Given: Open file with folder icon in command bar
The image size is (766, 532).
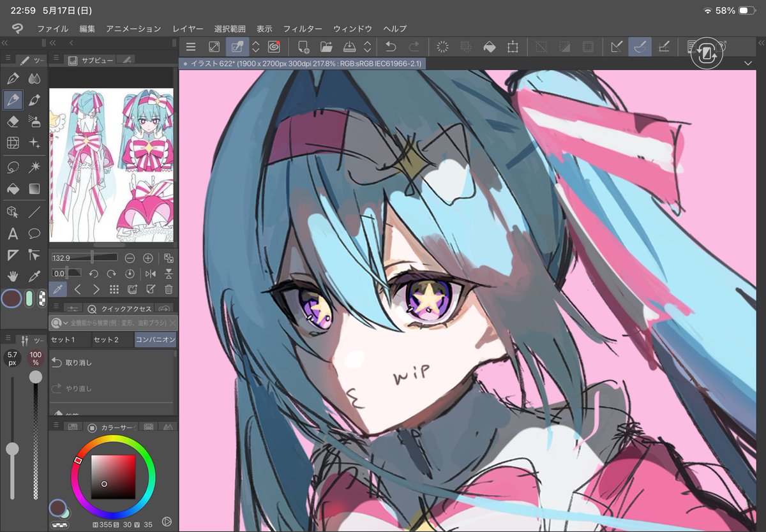Looking at the screenshot, I should pos(326,47).
